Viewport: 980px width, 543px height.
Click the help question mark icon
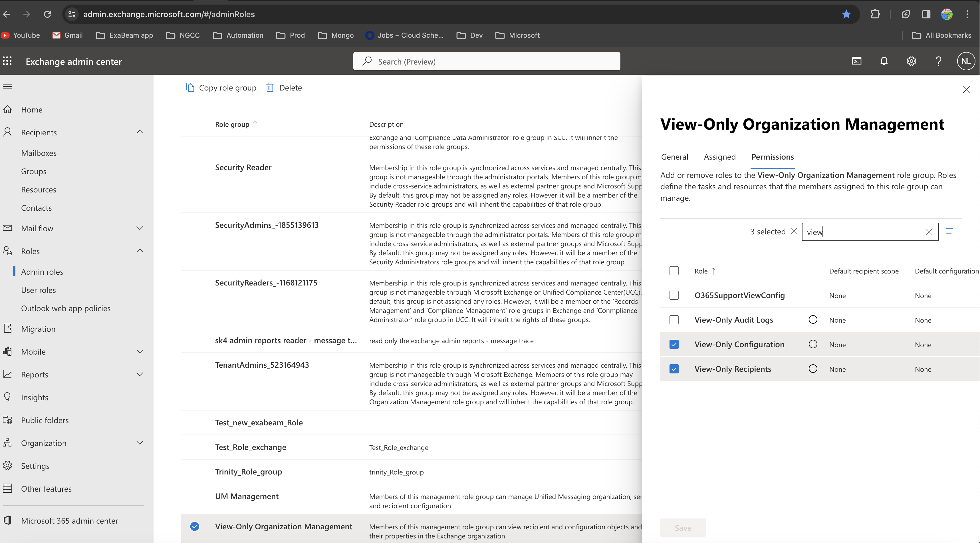pyautogui.click(x=939, y=61)
